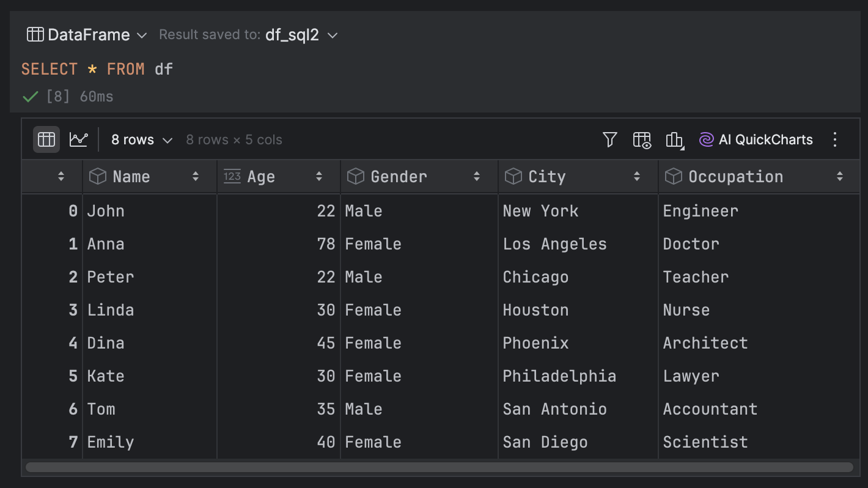Select the cell 'John'
The width and height of the screenshot is (868, 488).
[150, 211]
